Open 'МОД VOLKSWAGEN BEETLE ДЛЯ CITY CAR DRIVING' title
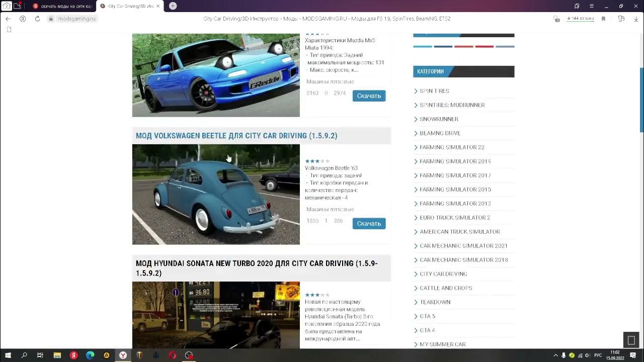 (x=236, y=136)
